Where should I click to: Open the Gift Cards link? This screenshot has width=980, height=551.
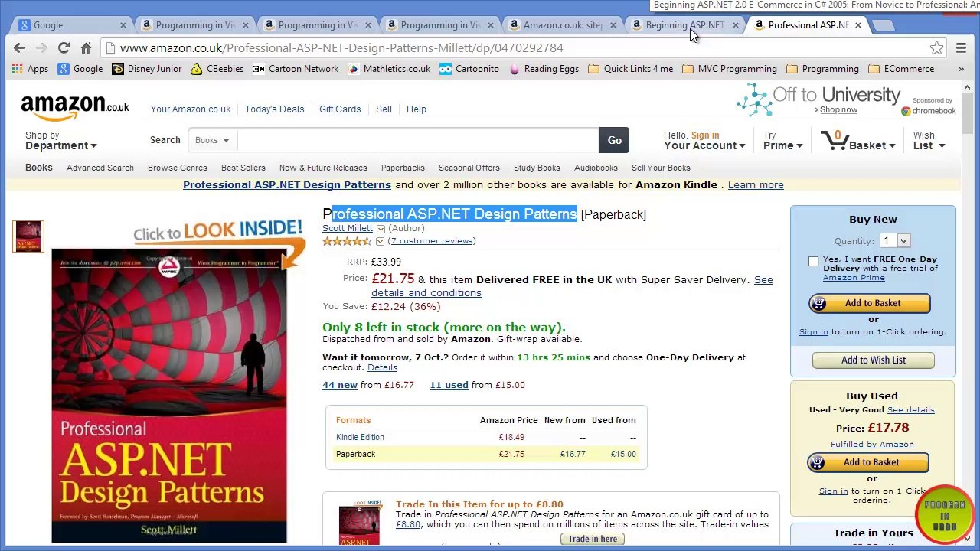click(x=340, y=109)
